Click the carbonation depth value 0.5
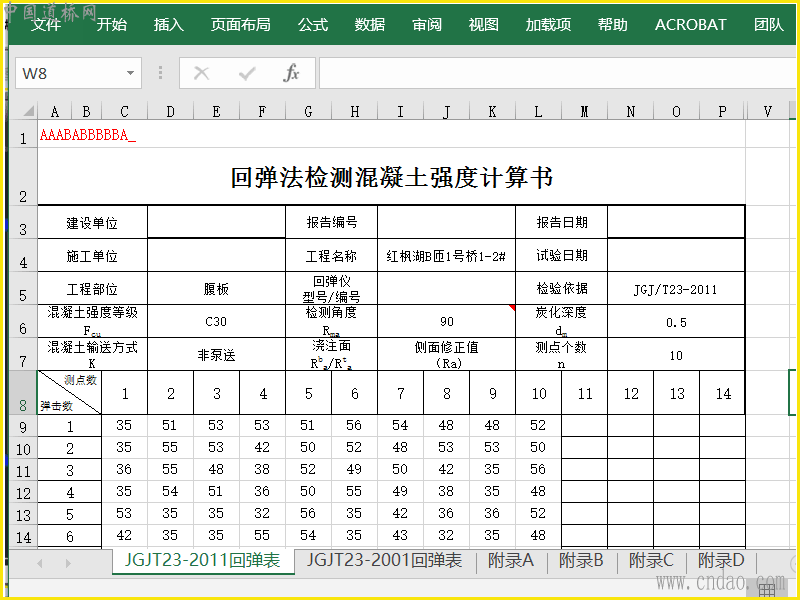This screenshot has height=600, width=800. 676,322
